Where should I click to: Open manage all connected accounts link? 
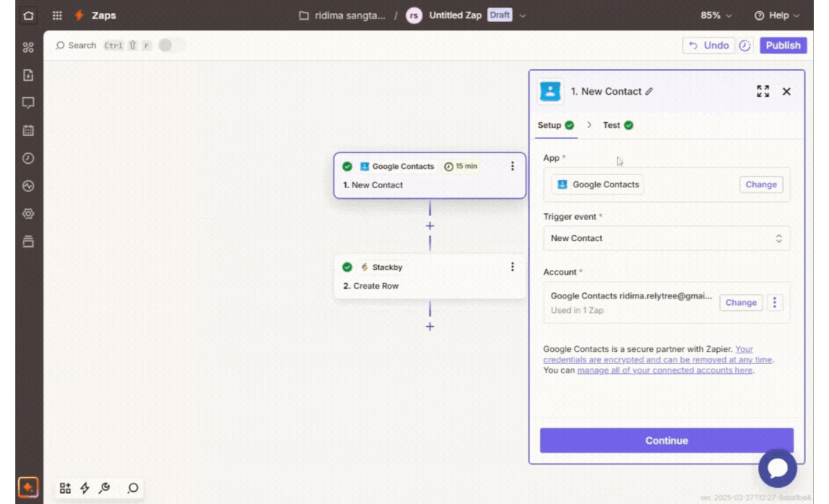tap(664, 371)
